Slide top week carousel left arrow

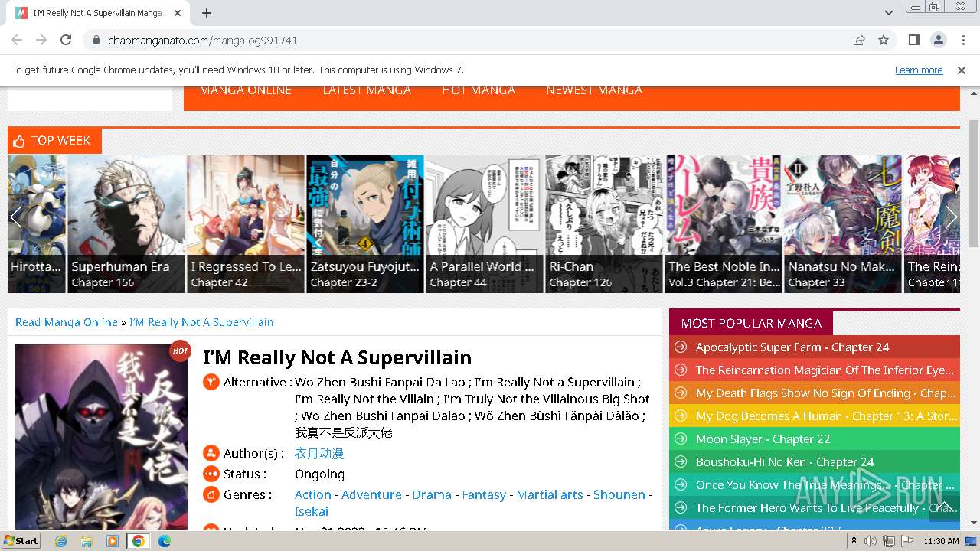pos(15,217)
